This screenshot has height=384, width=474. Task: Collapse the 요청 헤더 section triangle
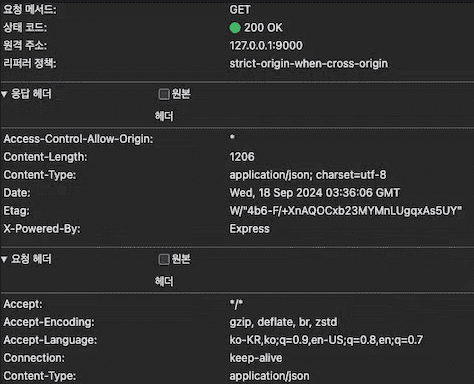coord(4,259)
